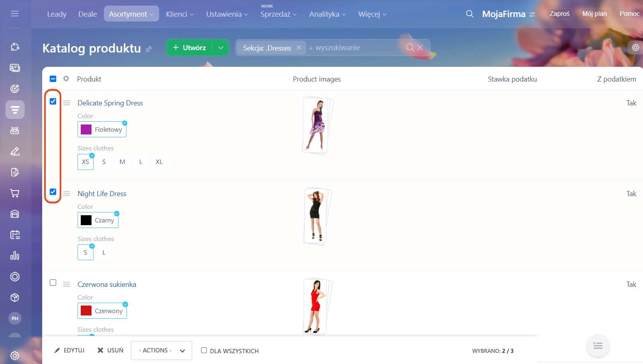Open the CRM funnel icon in sidebar
Screen dimensions: 643x364
[x=15, y=110]
